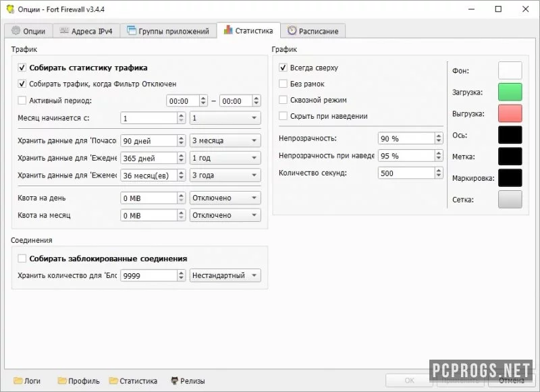
Task: Toggle Собирать статистику трафика checkbox
Action: [22, 67]
